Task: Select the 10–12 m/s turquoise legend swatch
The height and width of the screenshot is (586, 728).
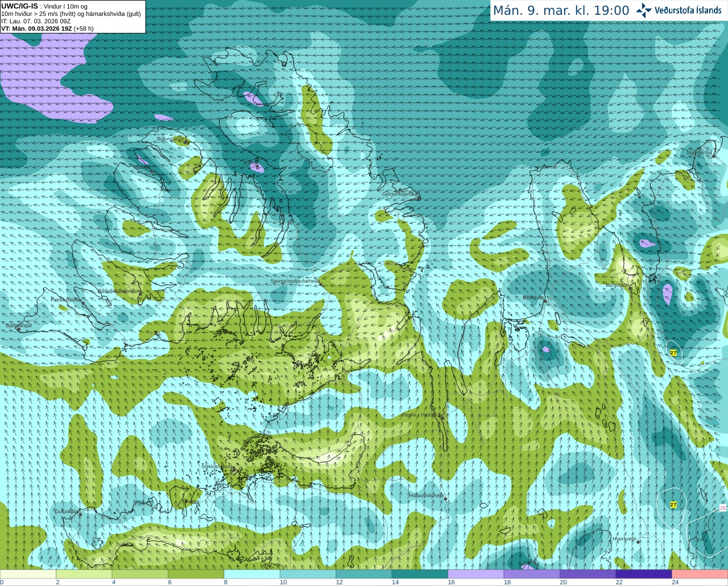Action: 308,574
